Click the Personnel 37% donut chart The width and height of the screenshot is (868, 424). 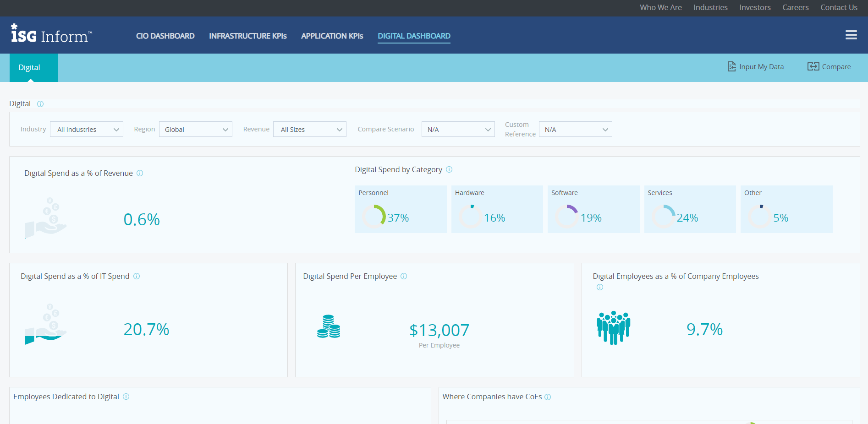374,217
